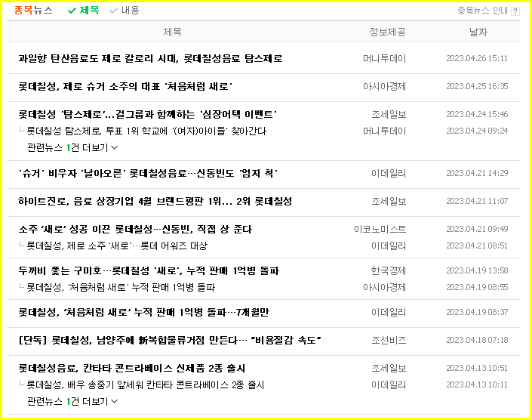Image resolution: width=532 pixels, height=420 pixels.
Task: Open article 걸그룹과 함께하는 심장어택 이벤트
Action: pos(148,114)
